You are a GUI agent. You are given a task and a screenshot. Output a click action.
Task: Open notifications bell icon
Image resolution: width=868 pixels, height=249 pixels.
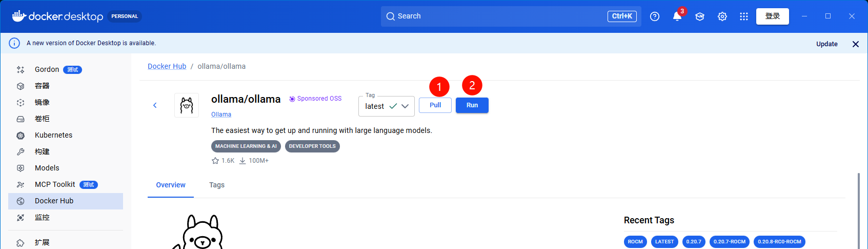pyautogui.click(x=677, y=16)
